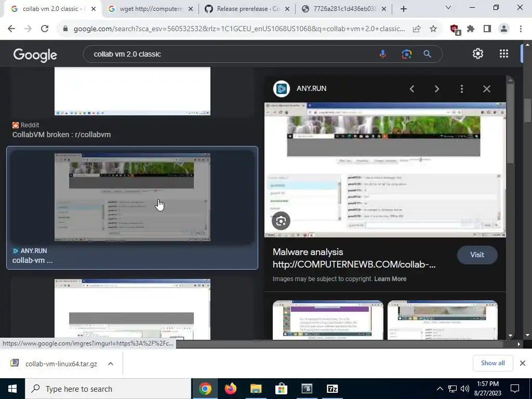
Task: Open the Malware analysis COMPUTERNEWB link
Action: click(354, 258)
